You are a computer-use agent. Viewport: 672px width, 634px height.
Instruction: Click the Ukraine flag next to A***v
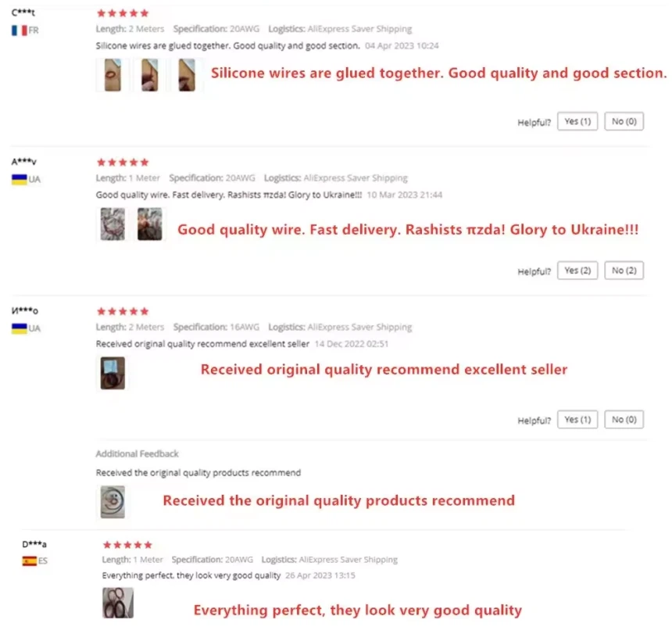pyautogui.click(x=20, y=179)
